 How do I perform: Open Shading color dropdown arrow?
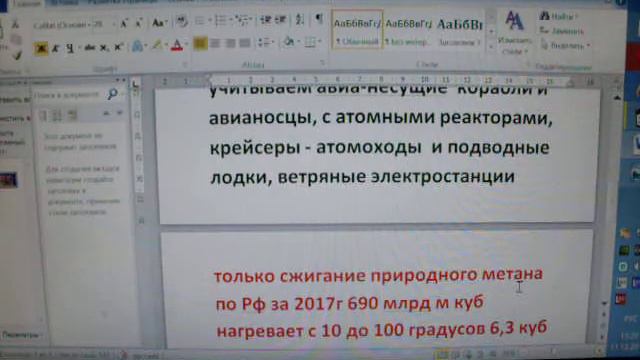tap(298, 42)
